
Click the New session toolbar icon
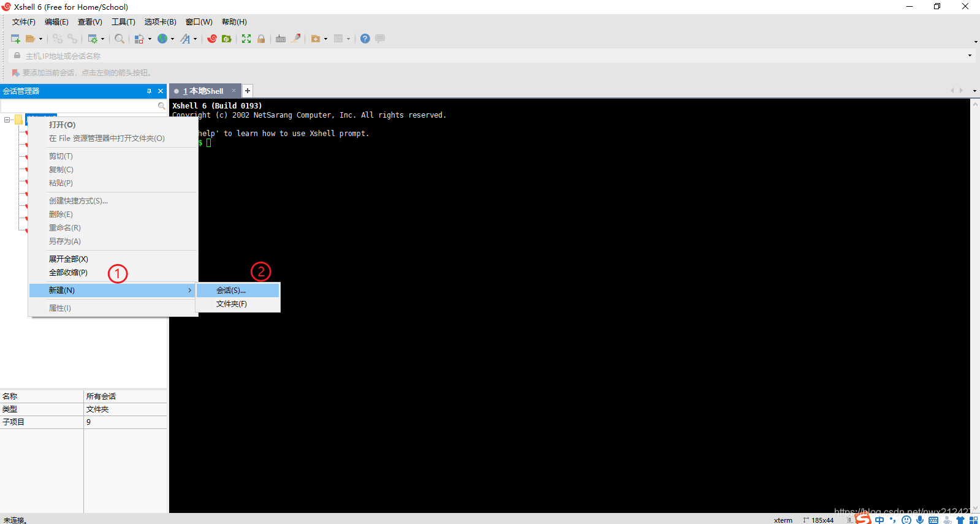point(16,39)
